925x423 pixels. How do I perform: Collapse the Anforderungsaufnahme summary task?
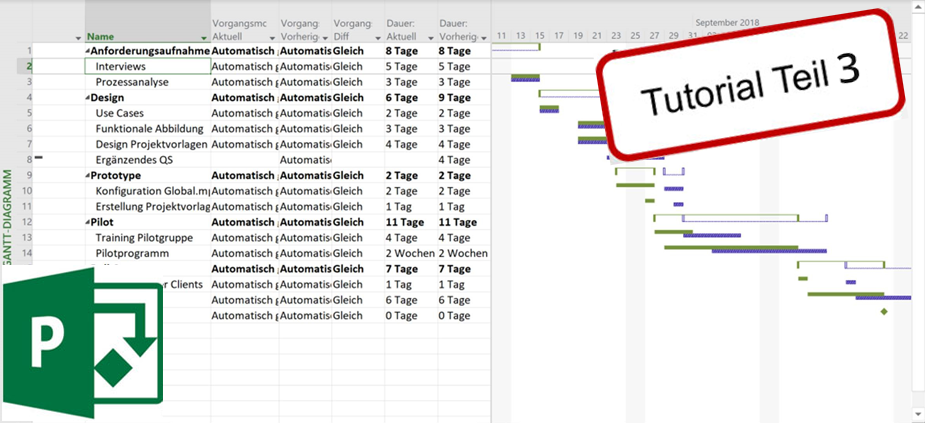click(x=87, y=51)
